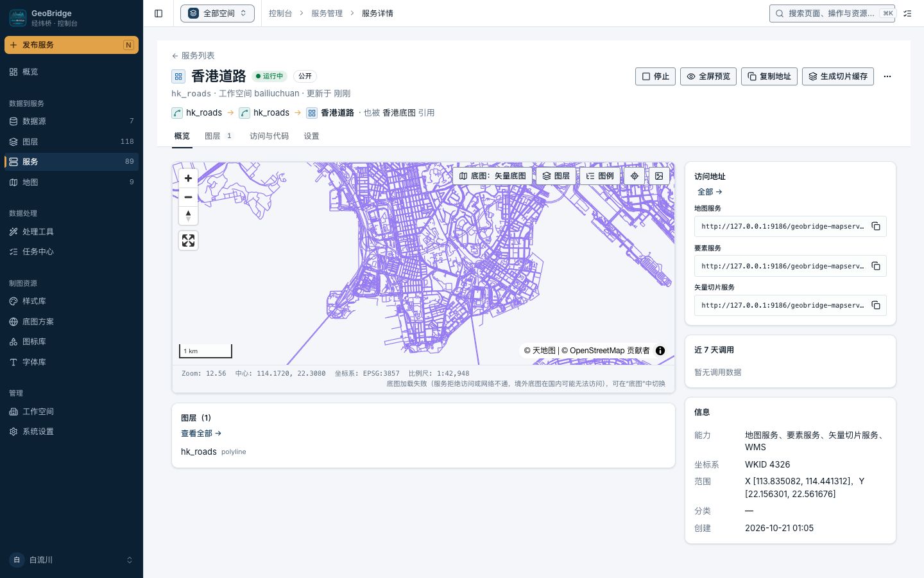Open the more actions ellipsis menu
Viewport: 924px width, 578px height.
click(x=887, y=76)
